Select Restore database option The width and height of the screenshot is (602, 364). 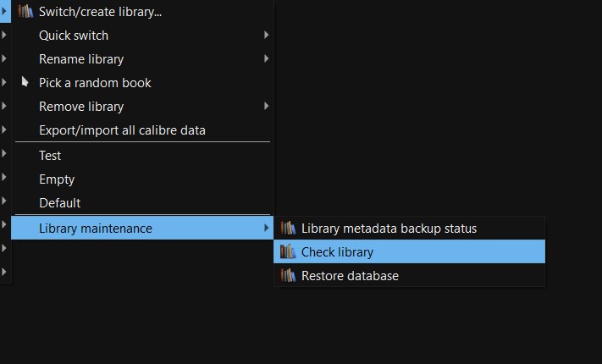point(350,276)
